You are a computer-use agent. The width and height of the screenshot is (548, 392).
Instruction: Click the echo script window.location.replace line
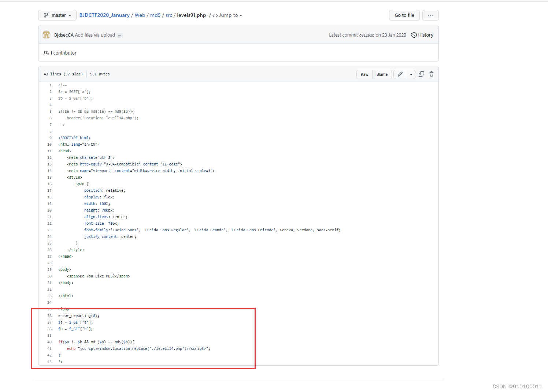pyautogui.click(x=138, y=349)
